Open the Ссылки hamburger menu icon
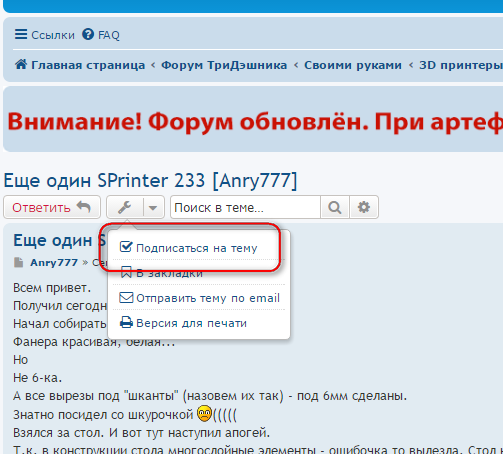Screen dimensions: 503x454 click(x=21, y=34)
